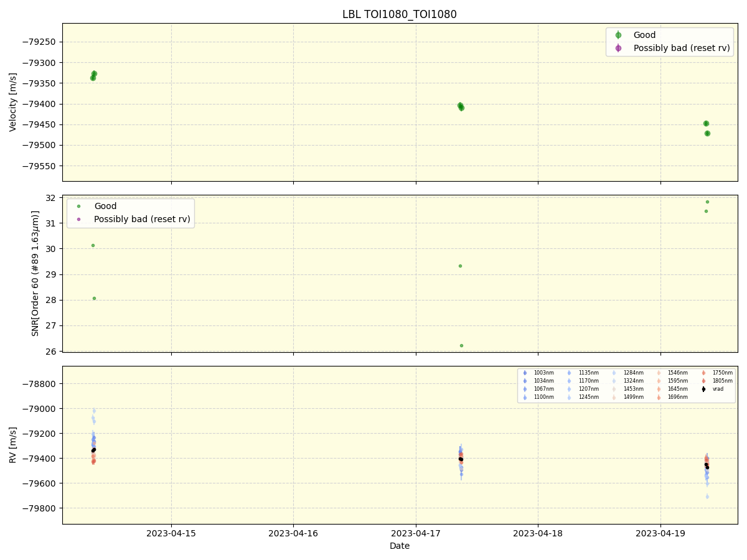Select the 1750nm legend entry

click(717, 373)
